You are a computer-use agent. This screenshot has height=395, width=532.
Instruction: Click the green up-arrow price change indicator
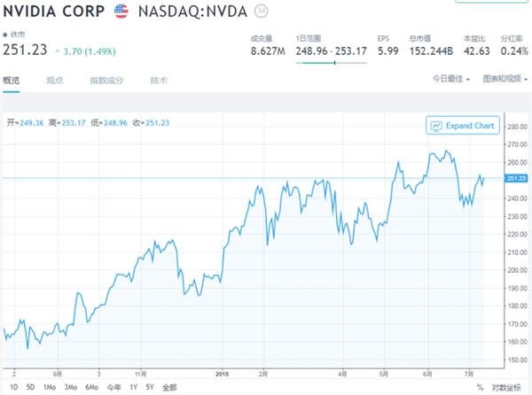pos(58,51)
